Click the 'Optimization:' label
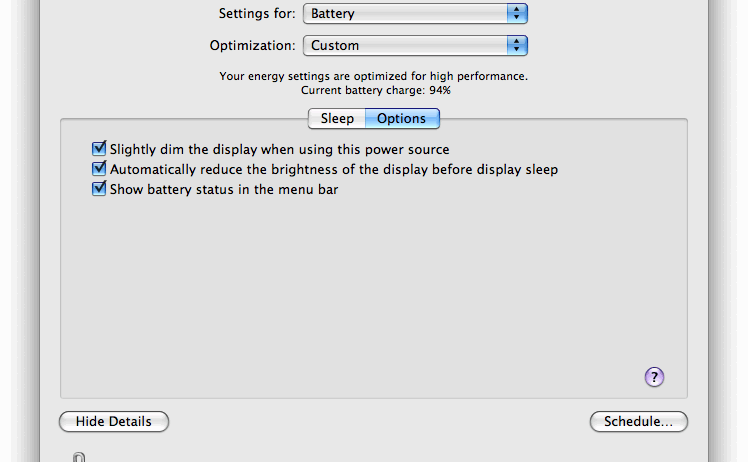The image size is (748, 462). (x=252, y=45)
